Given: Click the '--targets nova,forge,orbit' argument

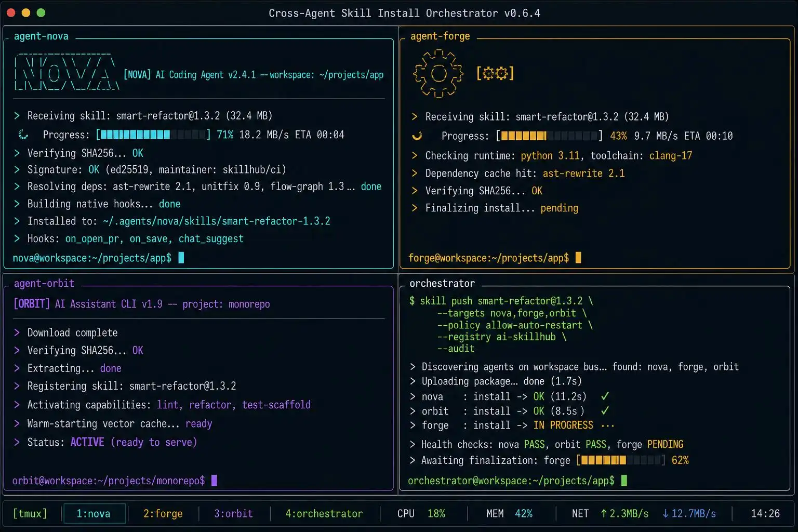Looking at the screenshot, I should pyautogui.click(x=507, y=313).
